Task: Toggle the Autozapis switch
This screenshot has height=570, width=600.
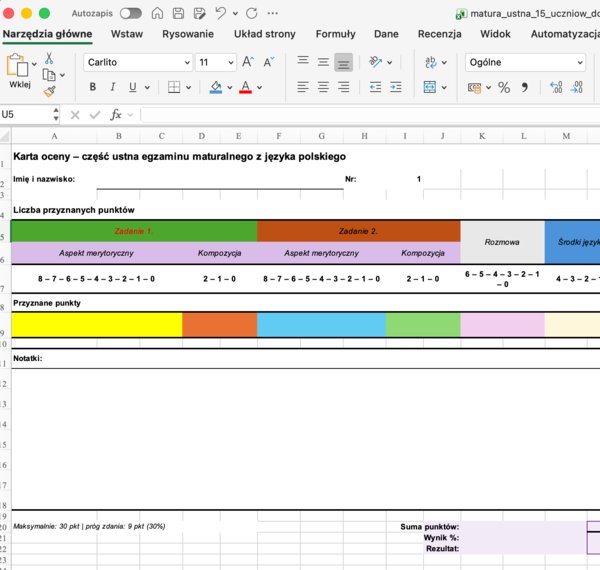Action: [x=130, y=13]
